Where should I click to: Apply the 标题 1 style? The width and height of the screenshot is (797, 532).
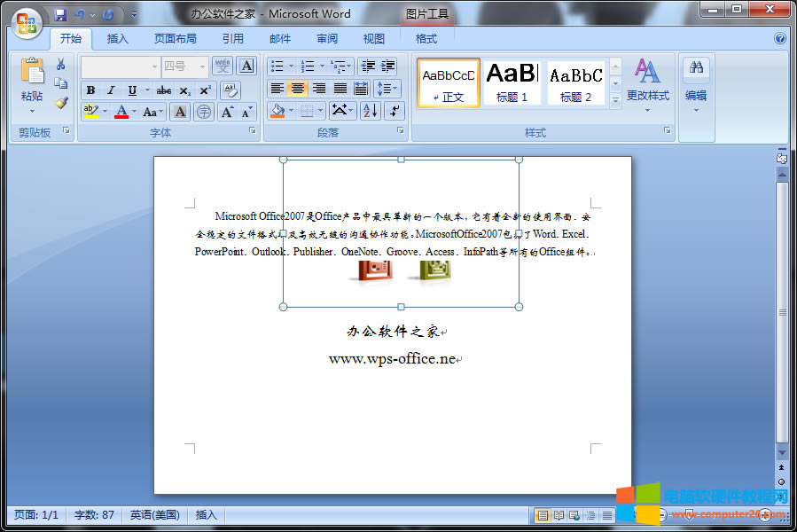(512, 82)
